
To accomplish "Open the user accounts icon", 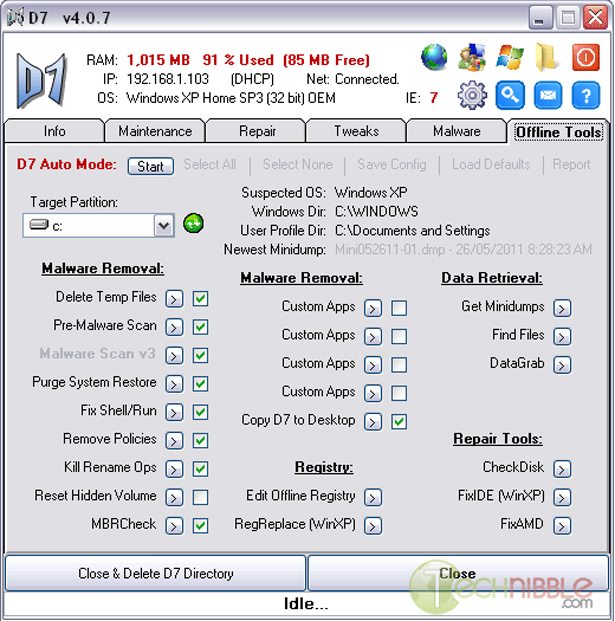I will 472,58.
